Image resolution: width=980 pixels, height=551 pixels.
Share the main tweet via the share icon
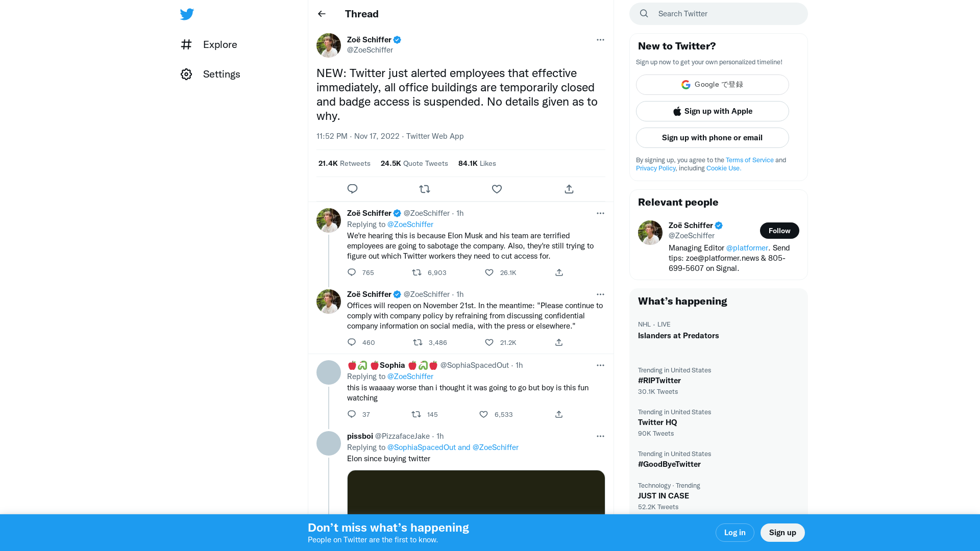[x=569, y=189]
